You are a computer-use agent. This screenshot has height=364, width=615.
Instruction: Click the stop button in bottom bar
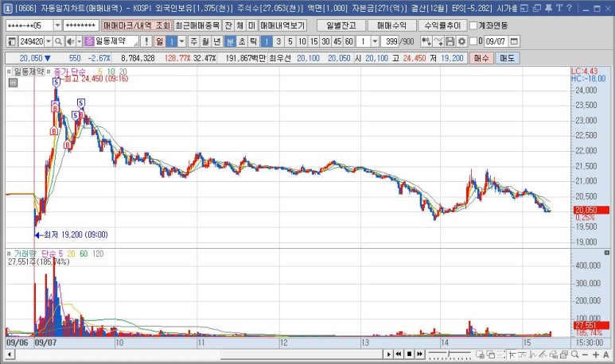pos(409,354)
